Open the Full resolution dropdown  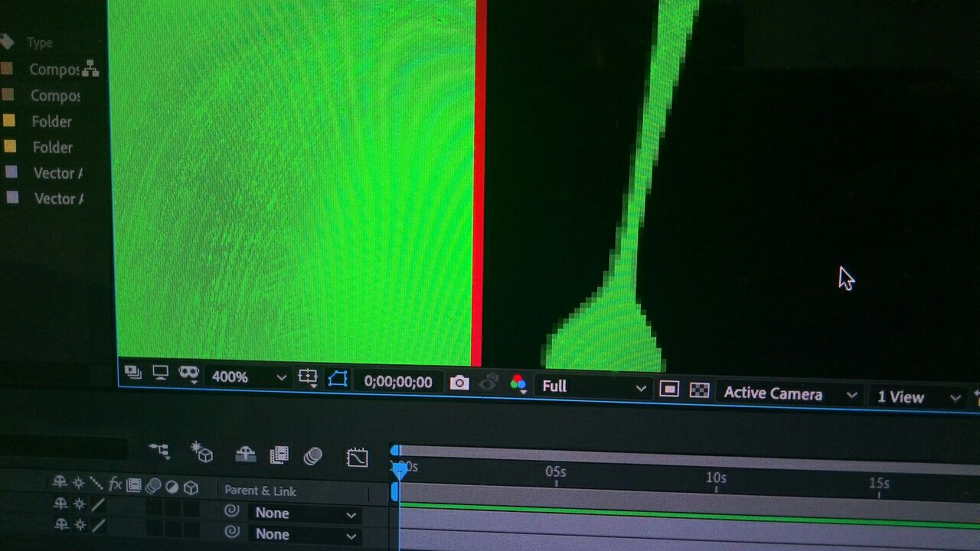(593, 386)
